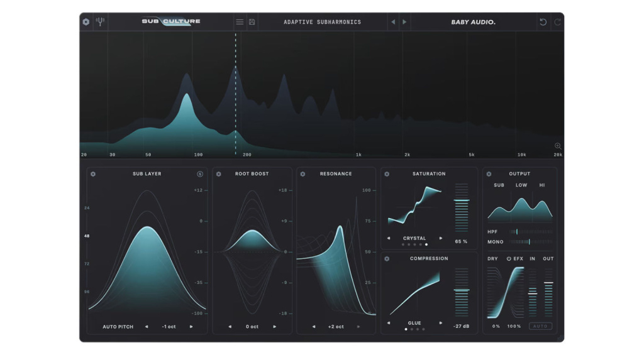Go to next preset arrow in header
This screenshot has height=355, width=644.
point(404,22)
